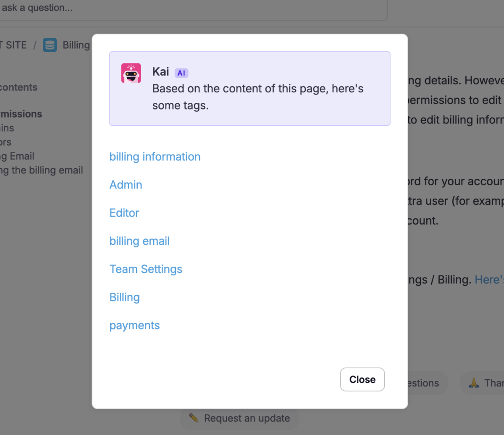Open the Billing page from the breadcrumb
Viewport: 504px width, 435px height.
(76, 45)
